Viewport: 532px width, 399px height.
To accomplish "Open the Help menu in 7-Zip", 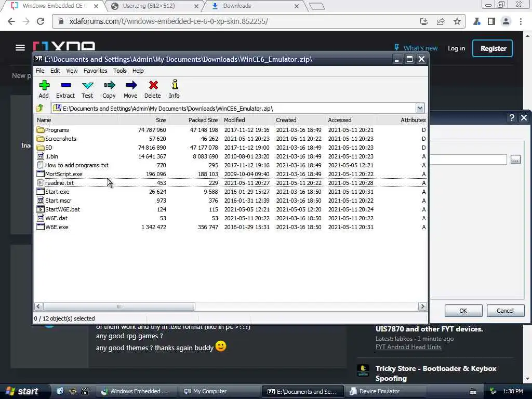I will point(138,71).
